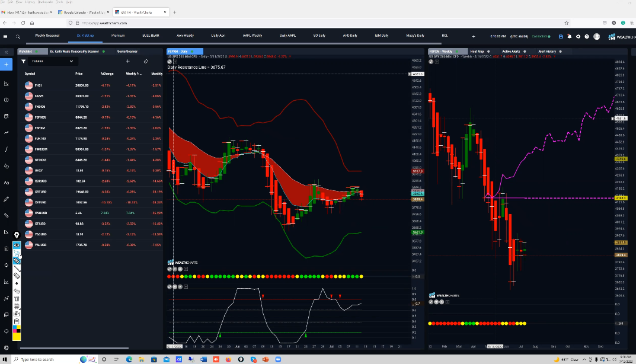Select the UVXY row in watchlist
This screenshot has height=364, width=636.
coord(92,170)
